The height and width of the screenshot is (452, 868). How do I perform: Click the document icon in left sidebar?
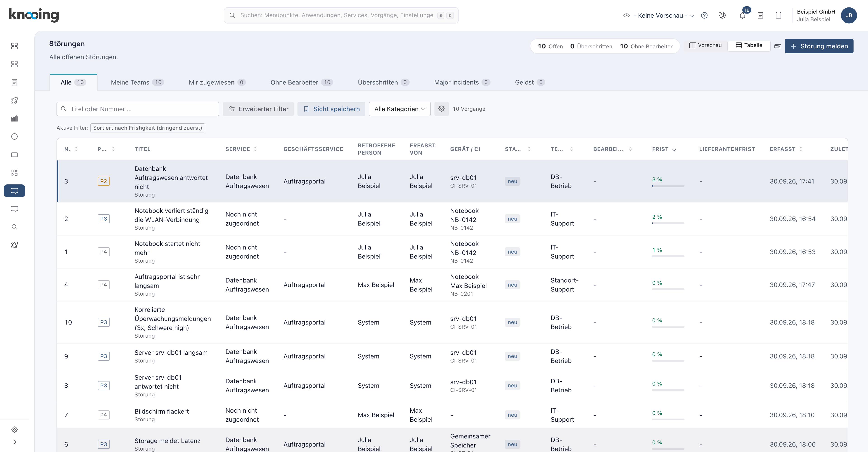tap(14, 82)
